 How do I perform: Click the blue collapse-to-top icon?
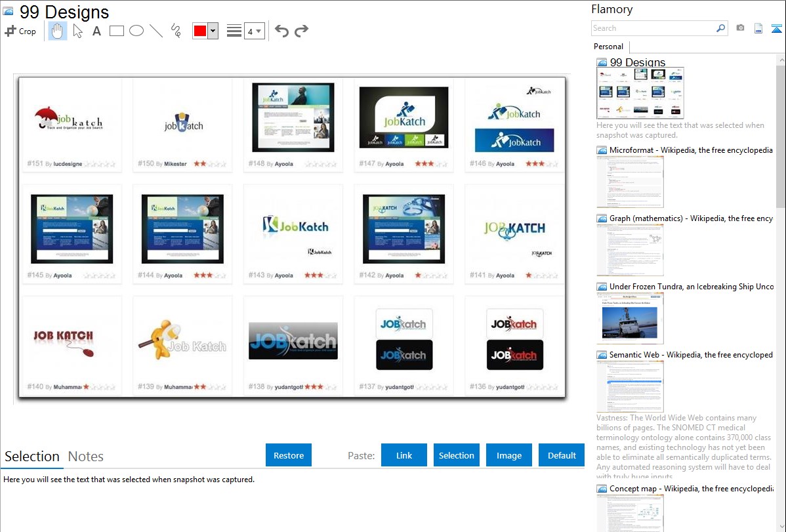776,28
